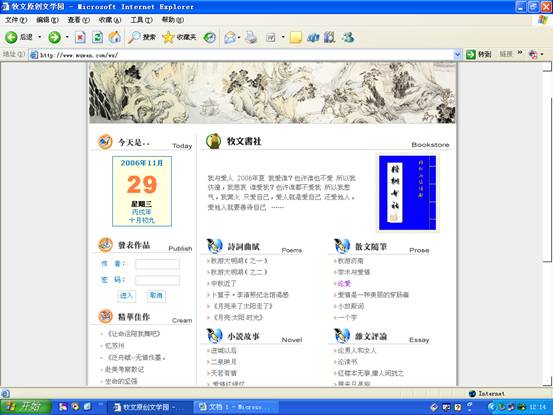Open the Windows 开始 Start button

pos(25,407)
